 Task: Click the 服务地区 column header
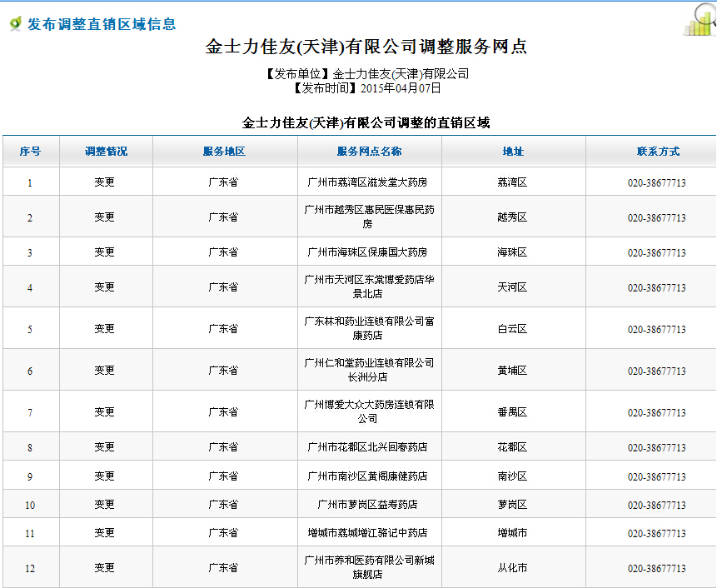[224, 152]
